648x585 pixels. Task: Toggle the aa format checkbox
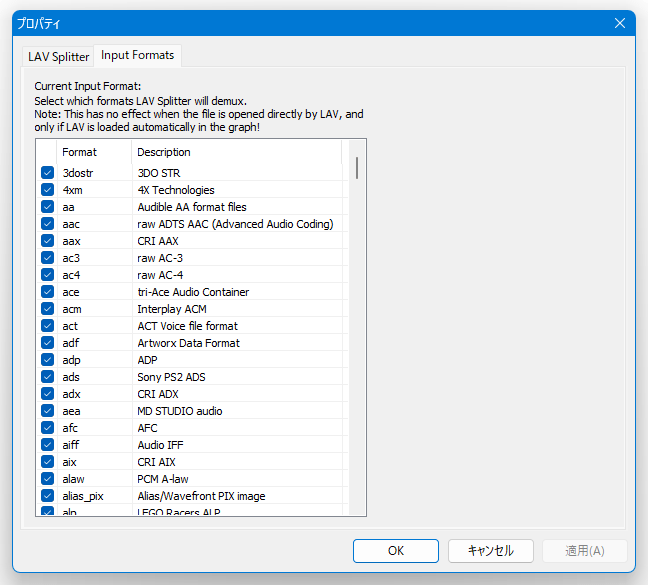pos(48,207)
